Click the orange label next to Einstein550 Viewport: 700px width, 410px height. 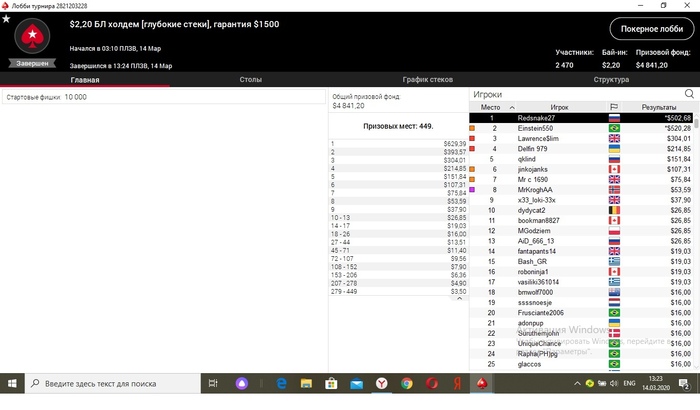(x=472, y=128)
